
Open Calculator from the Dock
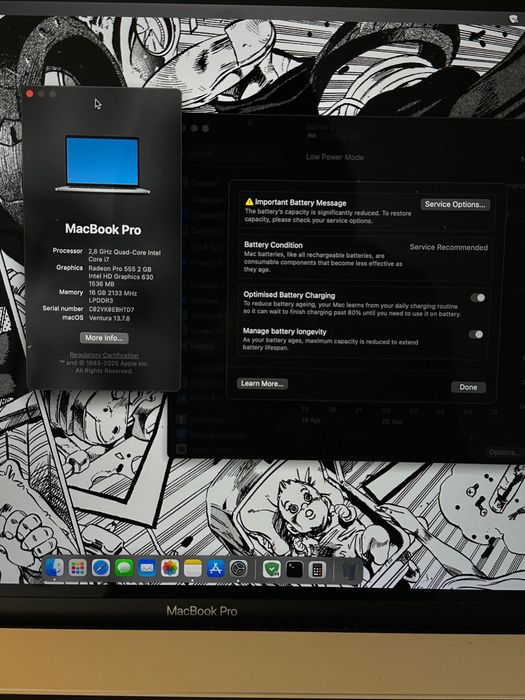click(x=317, y=570)
